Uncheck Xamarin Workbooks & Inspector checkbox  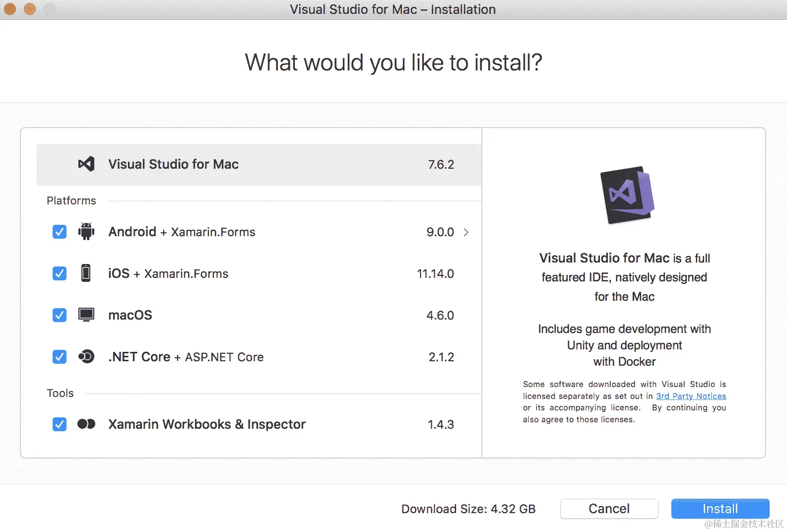[x=60, y=424]
